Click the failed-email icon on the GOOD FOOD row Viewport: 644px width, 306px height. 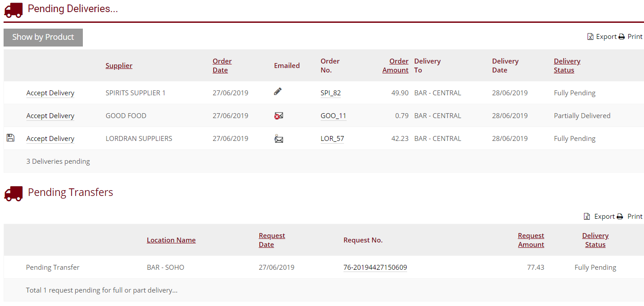(279, 115)
